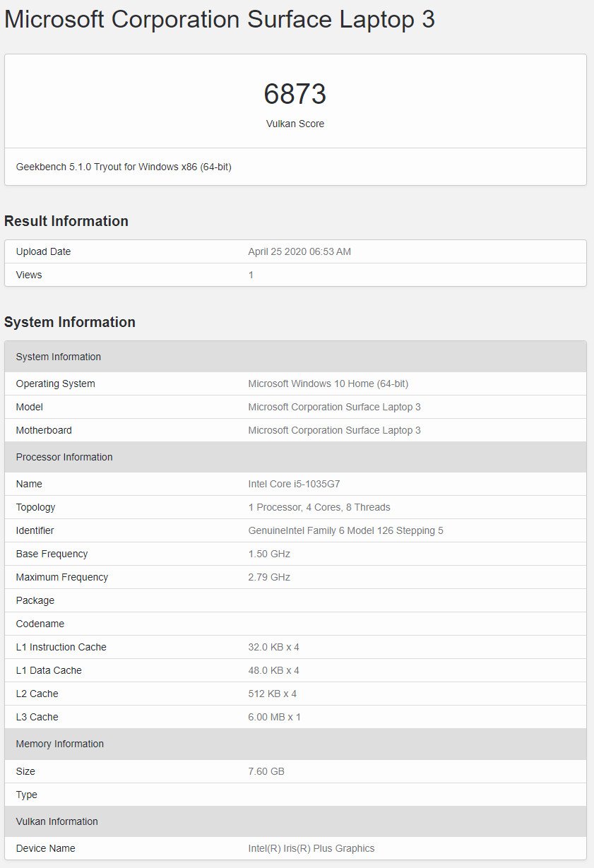The height and width of the screenshot is (868, 594).
Task: Click the page title Microsoft Corporation Surface Laptop 3
Action: click(x=220, y=19)
